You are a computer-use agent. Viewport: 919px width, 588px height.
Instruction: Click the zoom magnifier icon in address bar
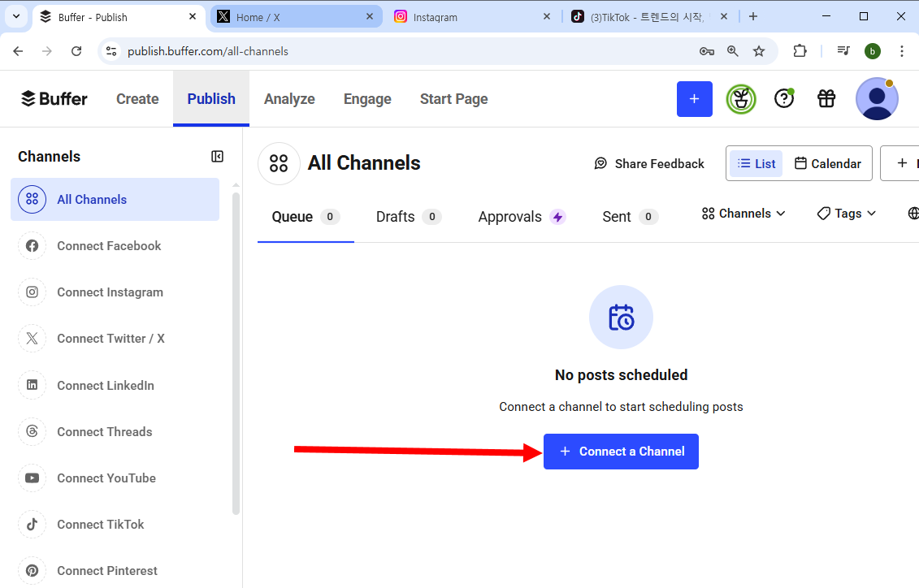(x=733, y=51)
